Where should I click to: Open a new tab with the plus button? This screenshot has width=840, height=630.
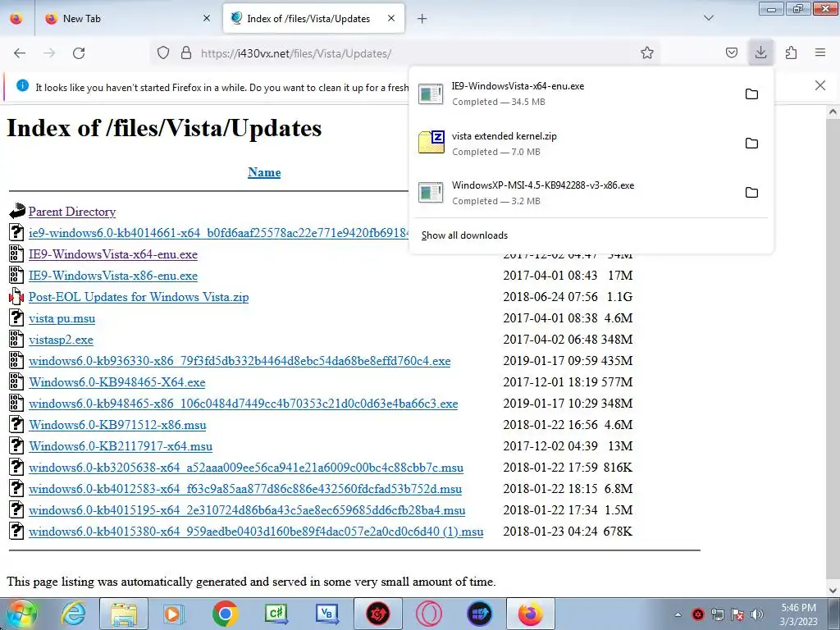[x=422, y=19]
